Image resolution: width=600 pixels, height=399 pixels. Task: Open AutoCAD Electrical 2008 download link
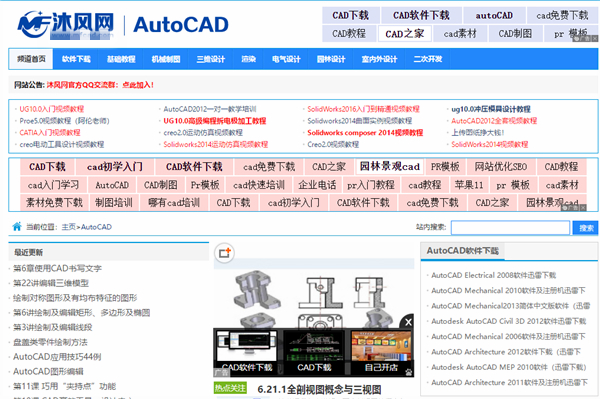pos(494,275)
